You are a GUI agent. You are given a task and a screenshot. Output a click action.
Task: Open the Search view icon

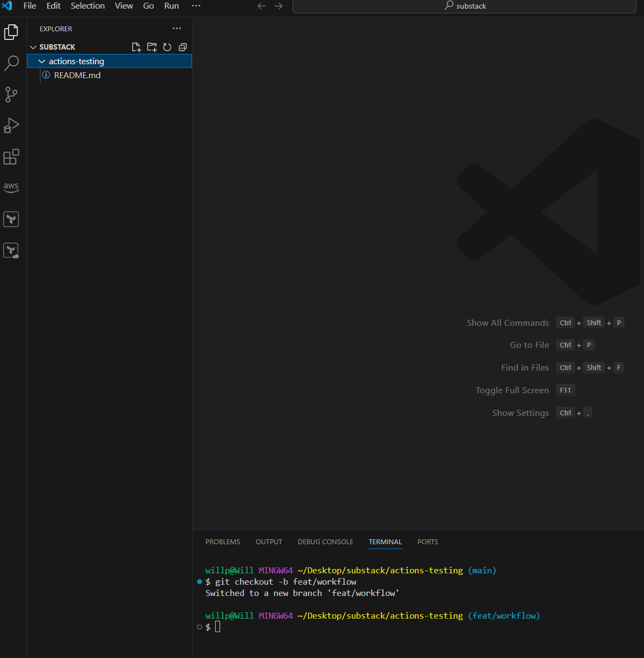pyautogui.click(x=11, y=63)
